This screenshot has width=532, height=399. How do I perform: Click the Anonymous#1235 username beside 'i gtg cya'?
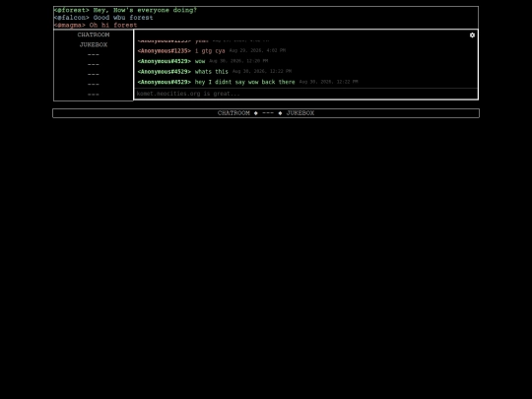165,51
